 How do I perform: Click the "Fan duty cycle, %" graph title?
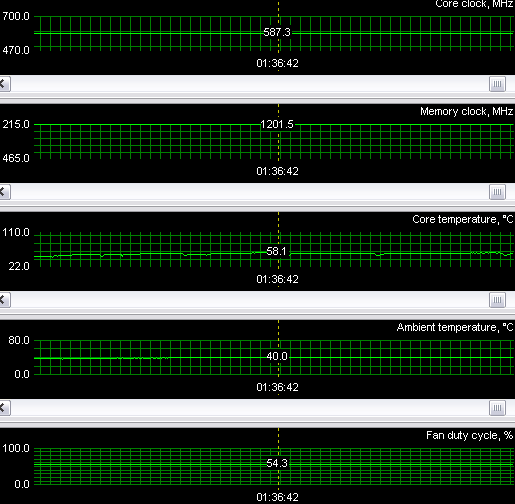coord(470,435)
